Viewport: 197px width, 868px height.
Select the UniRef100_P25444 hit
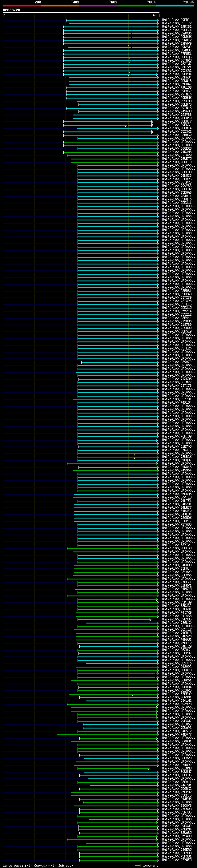[x=176, y=318]
